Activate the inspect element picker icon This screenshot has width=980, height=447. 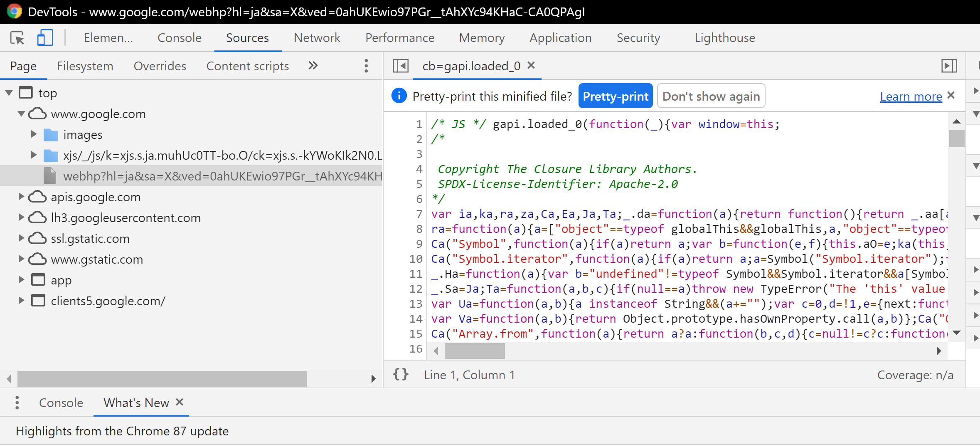(17, 38)
